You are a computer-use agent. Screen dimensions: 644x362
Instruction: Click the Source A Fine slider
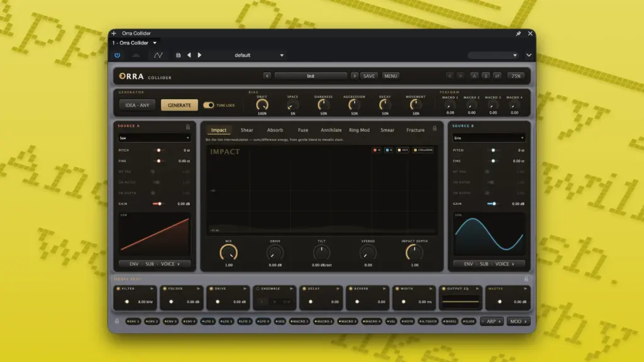(158, 161)
